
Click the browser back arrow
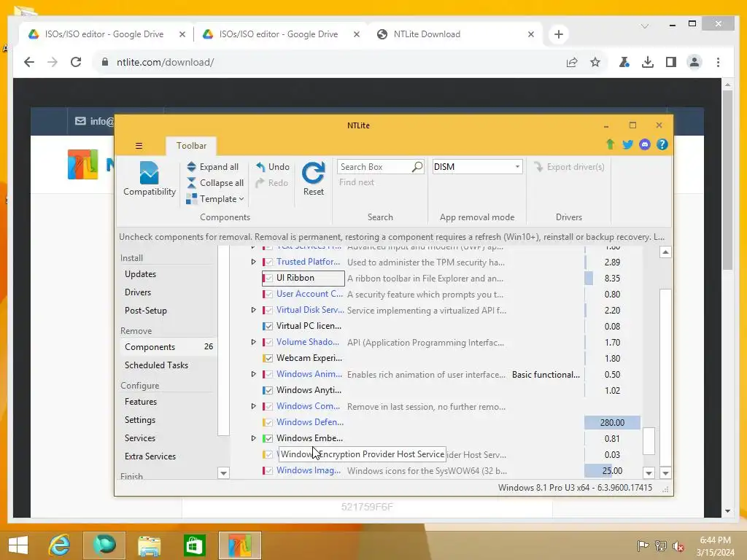point(29,62)
